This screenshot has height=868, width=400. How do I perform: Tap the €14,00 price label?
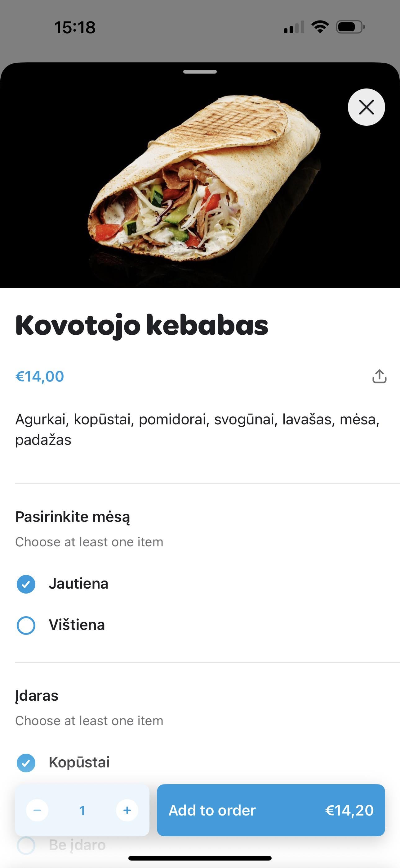[x=40, y=376]
